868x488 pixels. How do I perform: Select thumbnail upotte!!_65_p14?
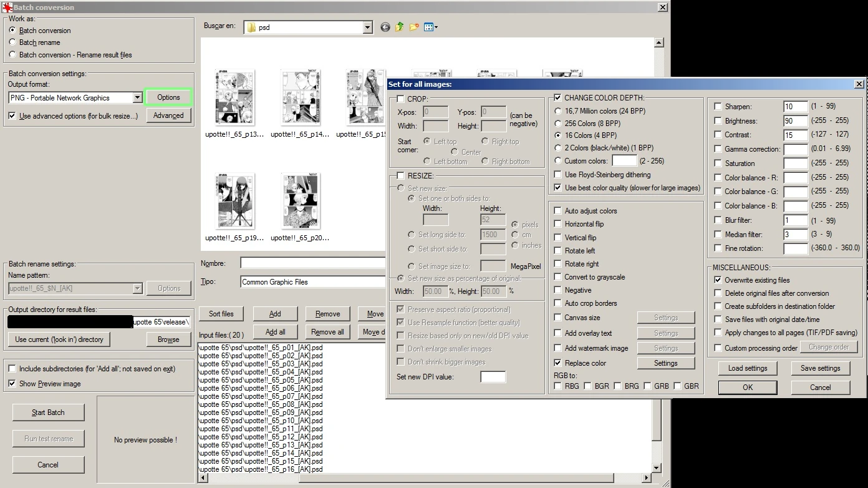click(300, 103)
